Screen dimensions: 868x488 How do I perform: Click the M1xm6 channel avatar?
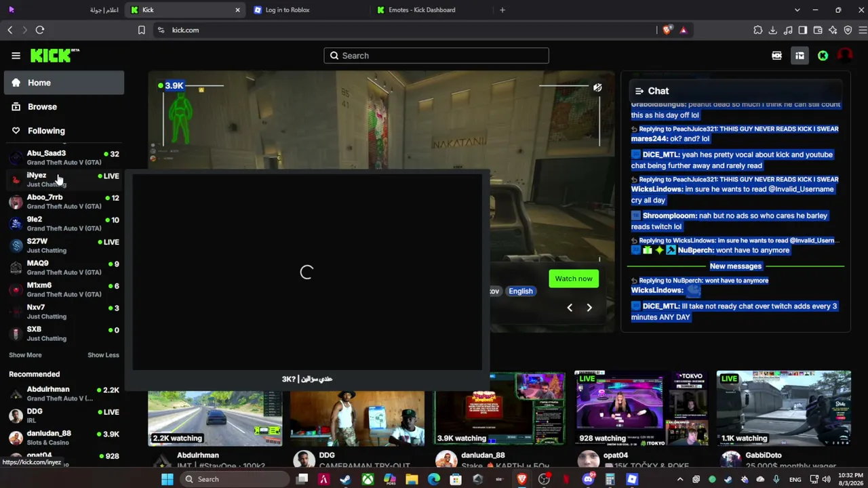pyautogui.click(x=16, y=290)
